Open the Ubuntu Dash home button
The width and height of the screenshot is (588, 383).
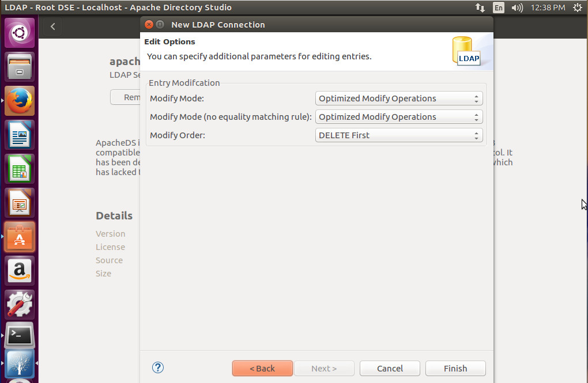point(19,32)
